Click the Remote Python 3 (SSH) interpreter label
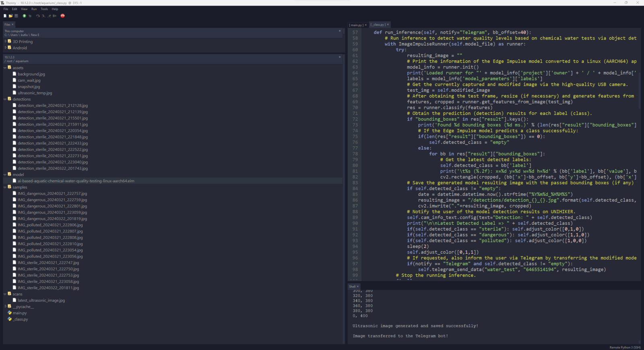 point(625,348)
